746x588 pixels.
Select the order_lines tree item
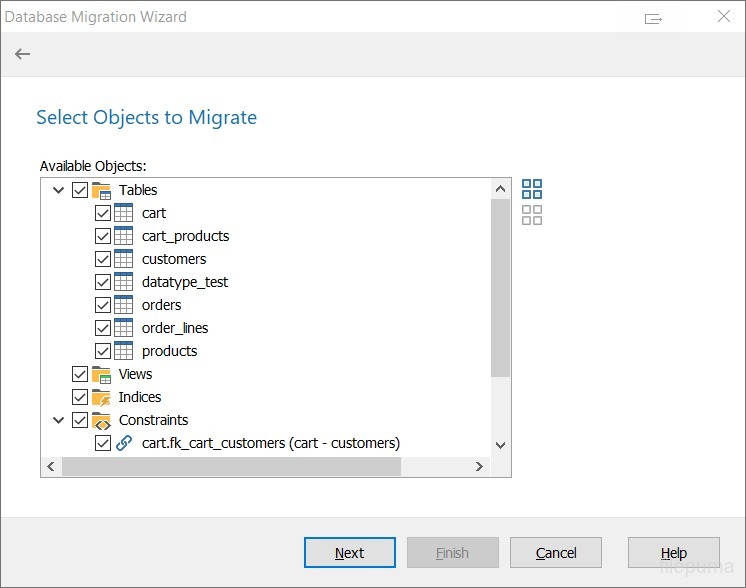coord(174,328)
